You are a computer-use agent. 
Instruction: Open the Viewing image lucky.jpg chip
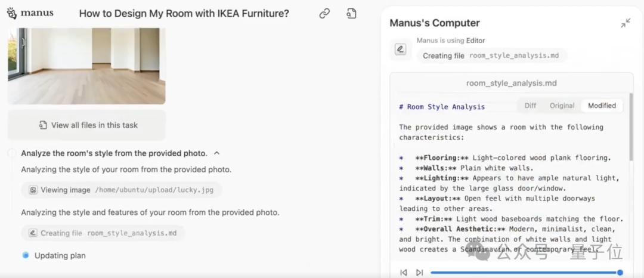pyautogui.click(x=122, y=190)
